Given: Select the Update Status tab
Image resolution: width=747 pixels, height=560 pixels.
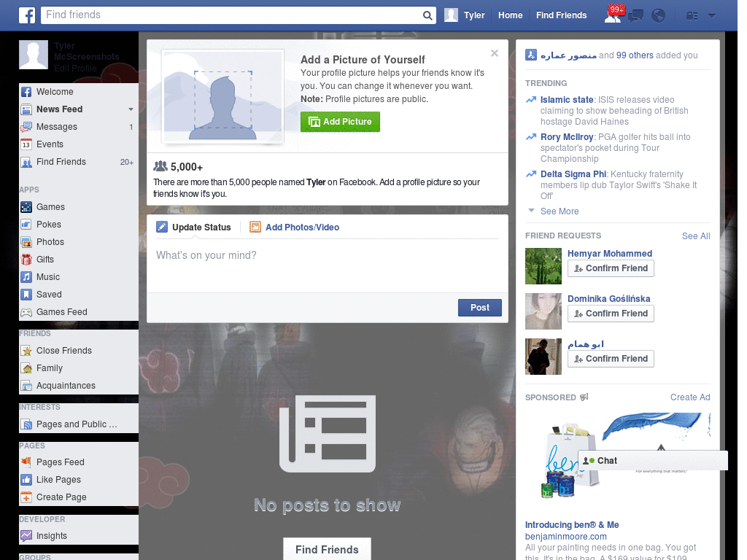Looking at the screenshot, I should click(x=193, y=227).
